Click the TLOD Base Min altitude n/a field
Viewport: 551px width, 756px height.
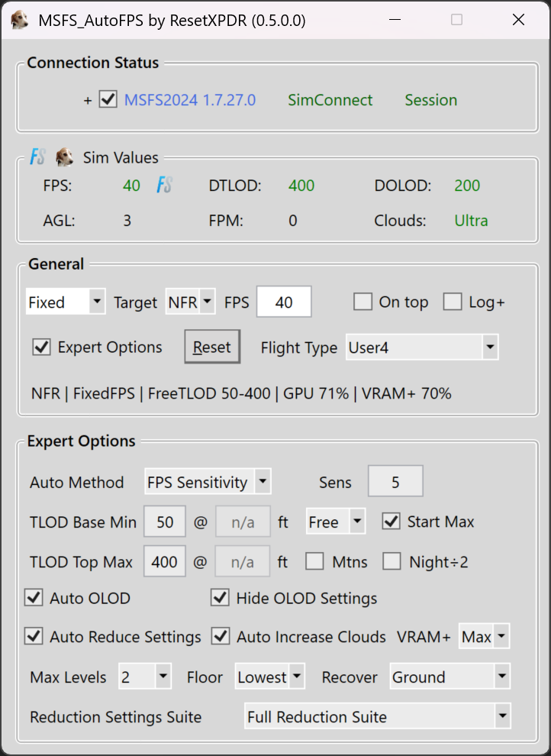(243, 522)
